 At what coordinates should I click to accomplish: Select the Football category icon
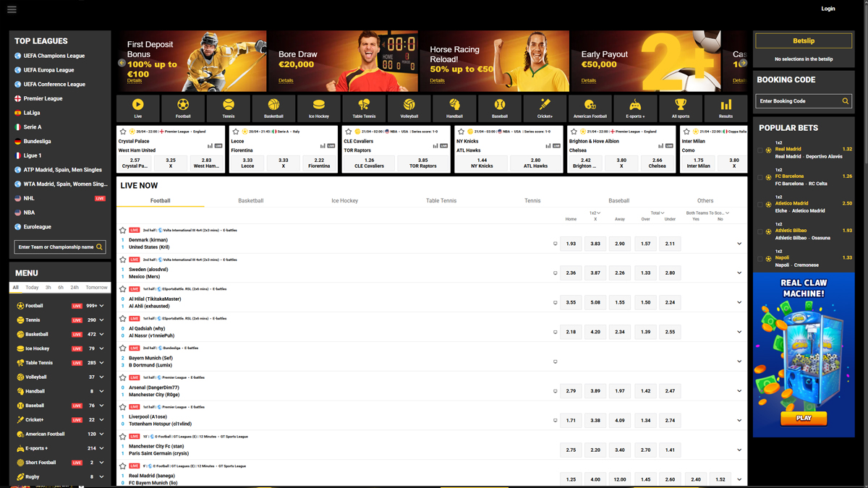click(183, 105)
